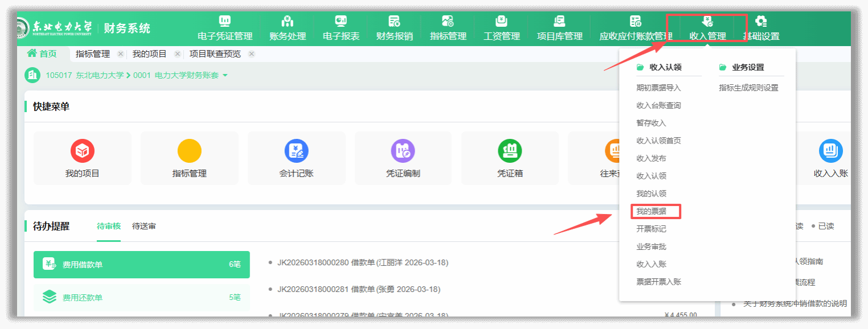This screenshot has height=329, width=868.
Task: Switch to the 待送审 tab
Action: [x=144, y=226]
